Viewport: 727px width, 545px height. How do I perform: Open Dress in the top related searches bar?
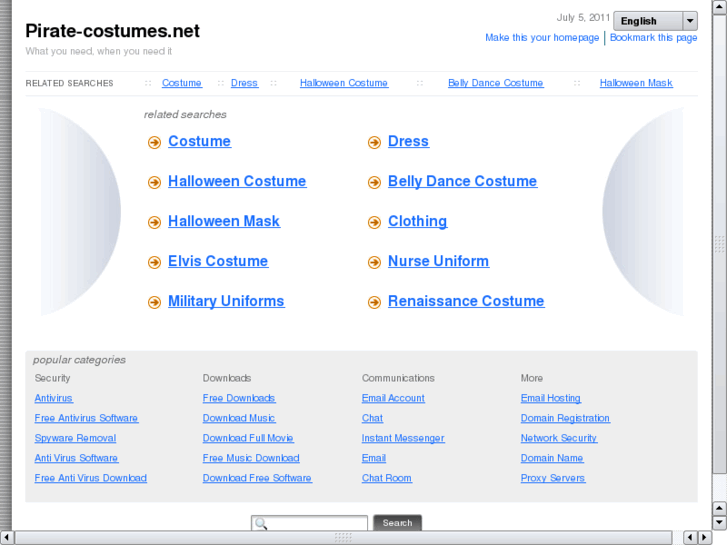click(x=244, y=83)
